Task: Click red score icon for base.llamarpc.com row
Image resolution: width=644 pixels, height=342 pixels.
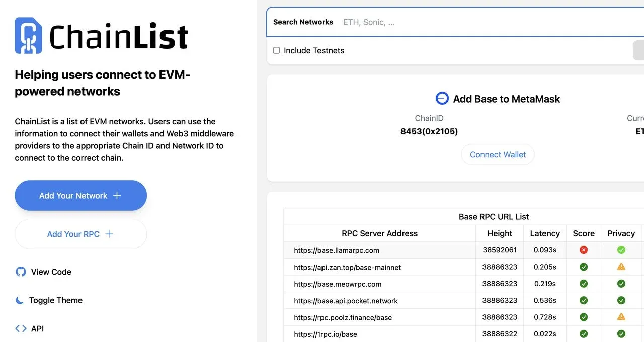Action: [583, 249]
